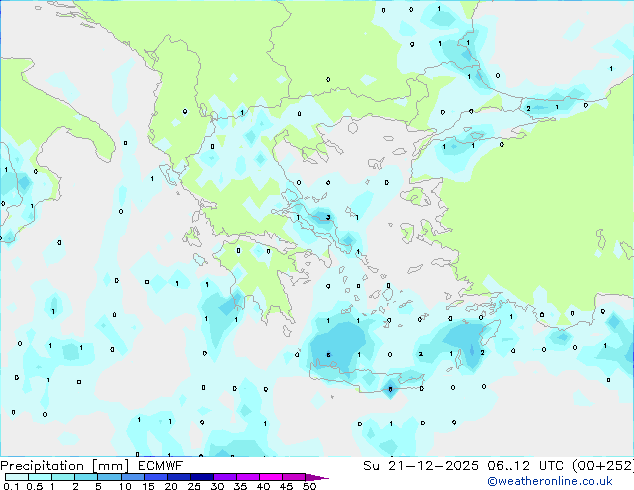The width and height of the screenshot is (634, 490).
Task: Click the '(00+252)' forecast offset text
Action: [x=603, y=466]
